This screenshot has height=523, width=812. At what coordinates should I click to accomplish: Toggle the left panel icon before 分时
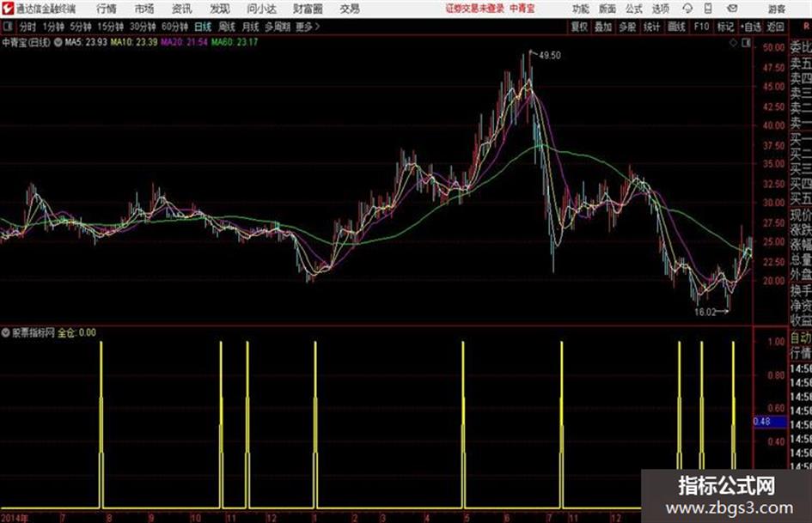click(x=7, y=27)
